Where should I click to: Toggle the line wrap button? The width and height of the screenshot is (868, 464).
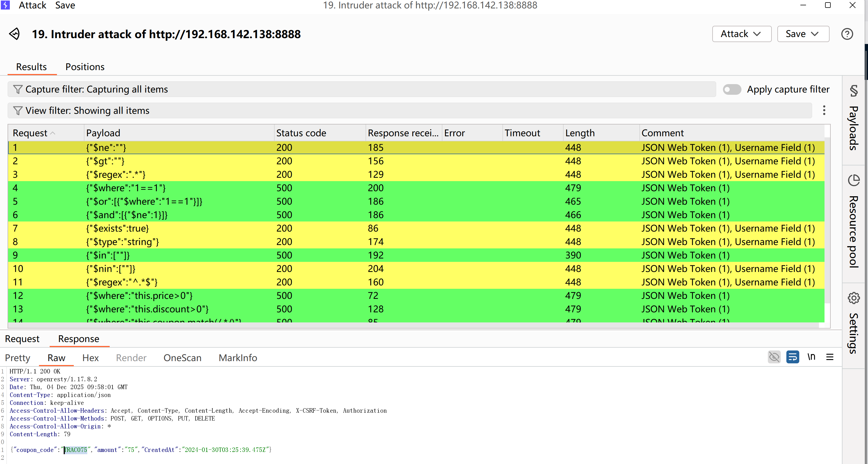click(792, 357)
